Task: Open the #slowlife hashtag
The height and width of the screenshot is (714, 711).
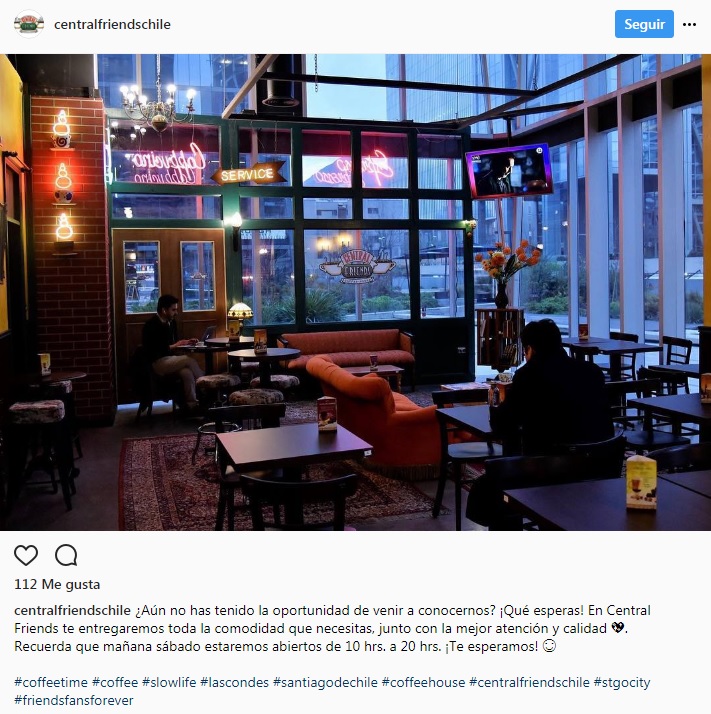Action: [x=169, y=682]
